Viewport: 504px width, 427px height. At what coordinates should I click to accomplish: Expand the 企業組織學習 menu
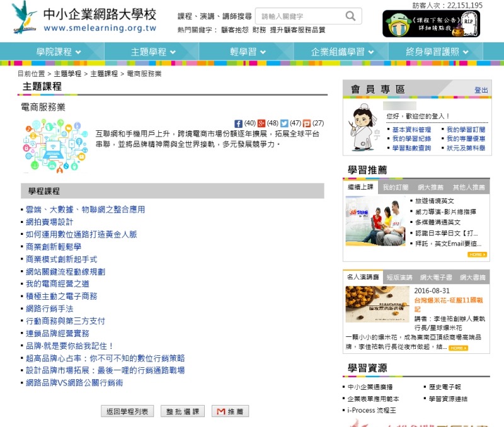pyautogui.click(x=342, y=52)
